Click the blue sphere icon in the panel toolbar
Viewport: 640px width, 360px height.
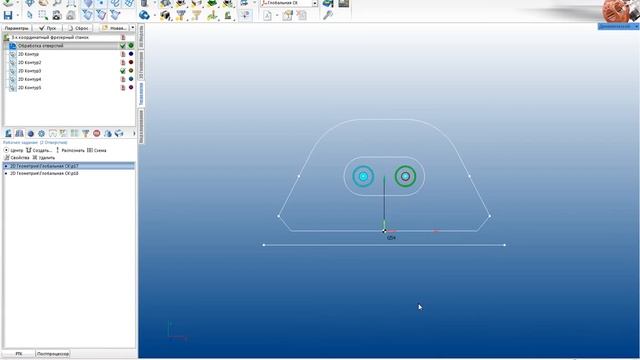pyautogui.click(x=31, y=133)
